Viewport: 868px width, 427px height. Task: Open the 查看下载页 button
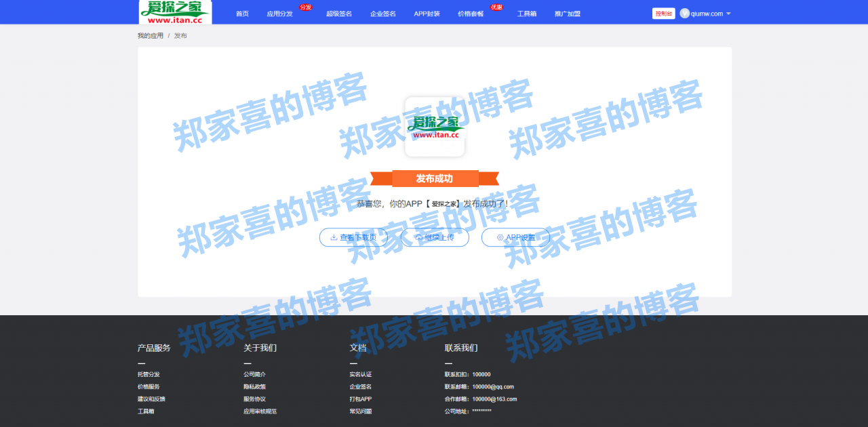click(x=353, y=237)
